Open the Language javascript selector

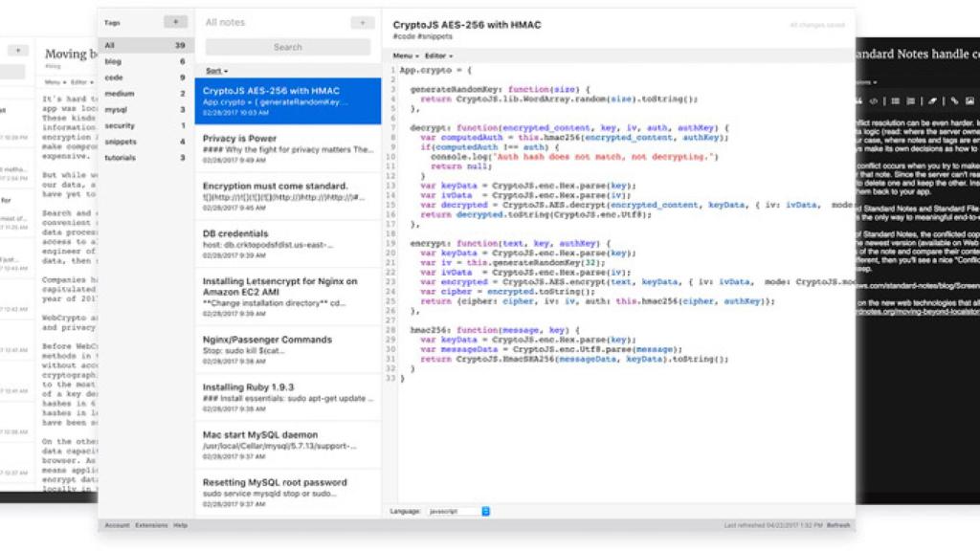458,511
